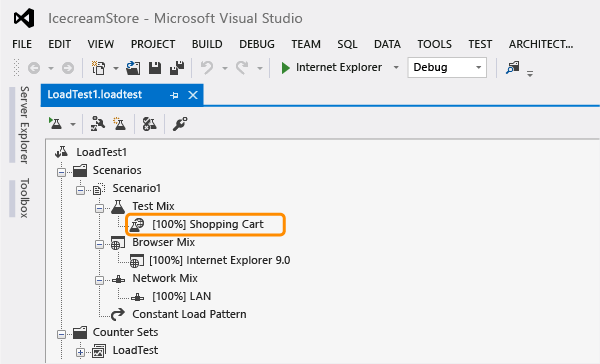Viewport: 600px width, 364px height.
Task: Open the TEAM menu
Action: coord(306,44)
